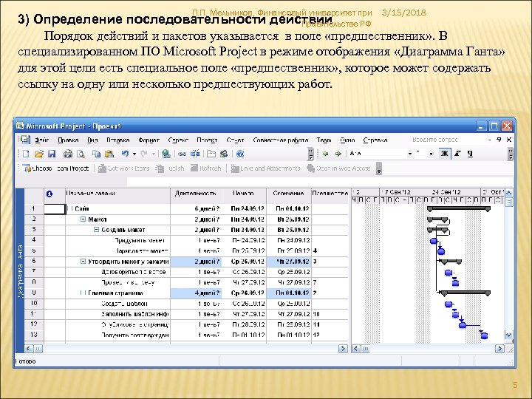Image resolution: width=532 pixels, height=399 pixels.
Task: Click the Print icon in the toolbar
Action: tap(68, 154)
